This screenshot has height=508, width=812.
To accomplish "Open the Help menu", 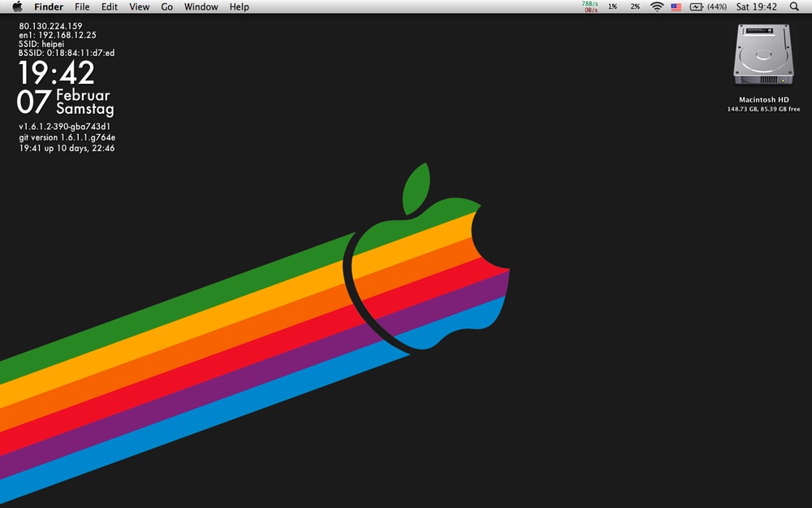I will (x=239, y=7).
